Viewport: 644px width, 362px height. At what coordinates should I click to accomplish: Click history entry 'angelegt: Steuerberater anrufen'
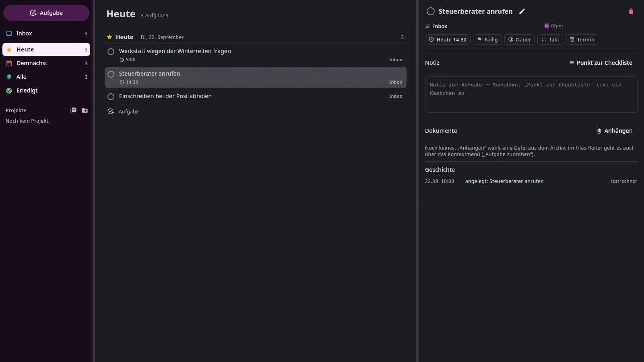tap(504, 181)
